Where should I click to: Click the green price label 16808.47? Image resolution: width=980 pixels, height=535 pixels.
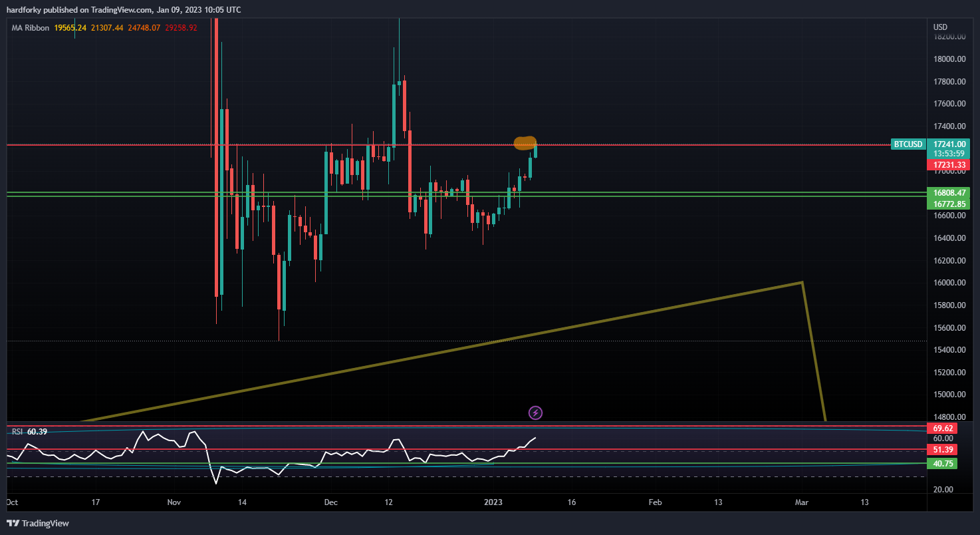[949, 192]
